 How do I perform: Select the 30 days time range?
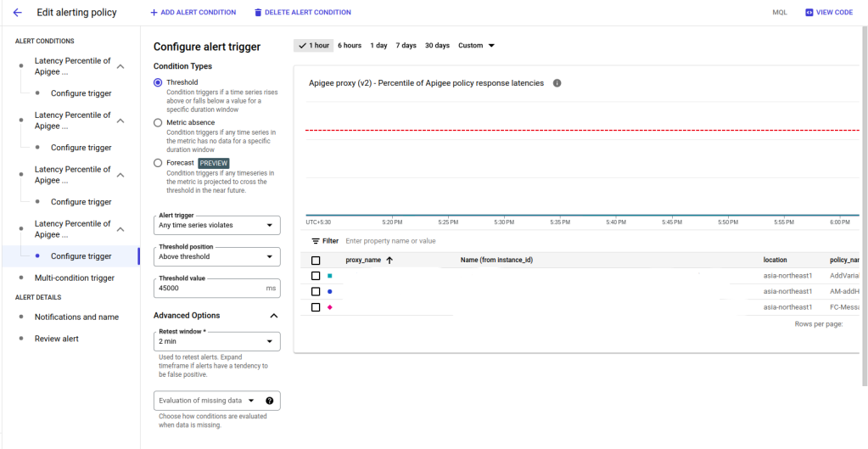(x=437, y=45)
